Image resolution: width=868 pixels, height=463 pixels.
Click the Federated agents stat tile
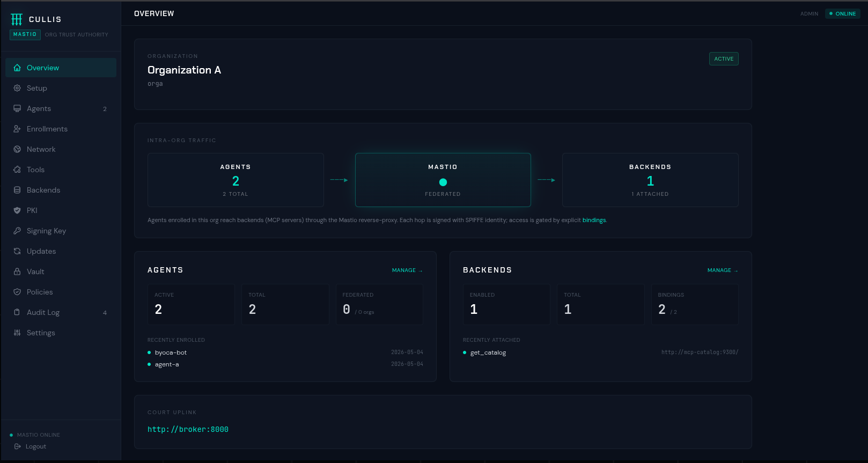(x=379, y=305)
